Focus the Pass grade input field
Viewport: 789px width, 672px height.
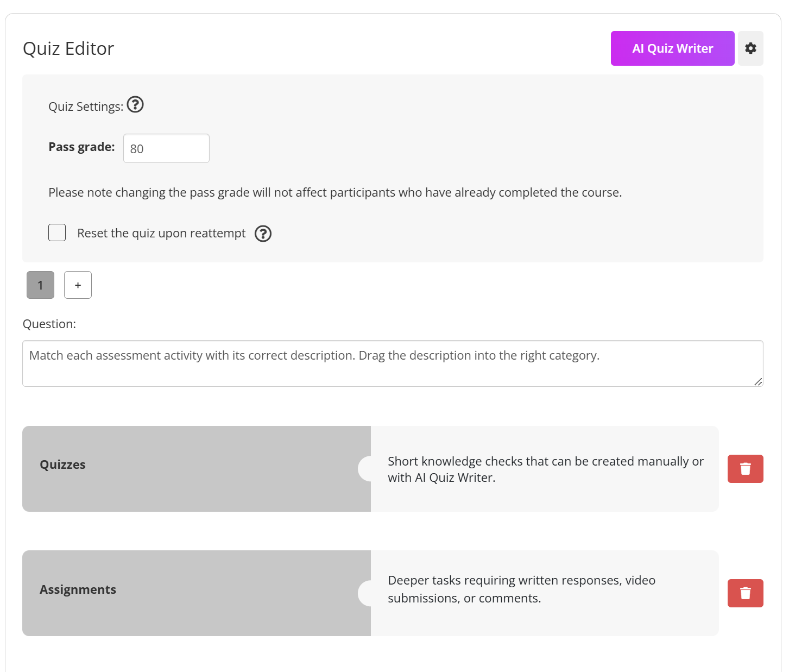tap(166, 148)
